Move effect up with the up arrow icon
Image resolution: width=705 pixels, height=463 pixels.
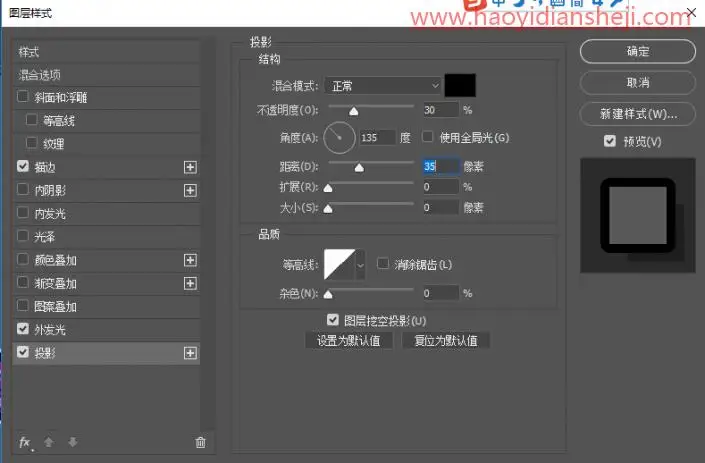click(49, 442)
